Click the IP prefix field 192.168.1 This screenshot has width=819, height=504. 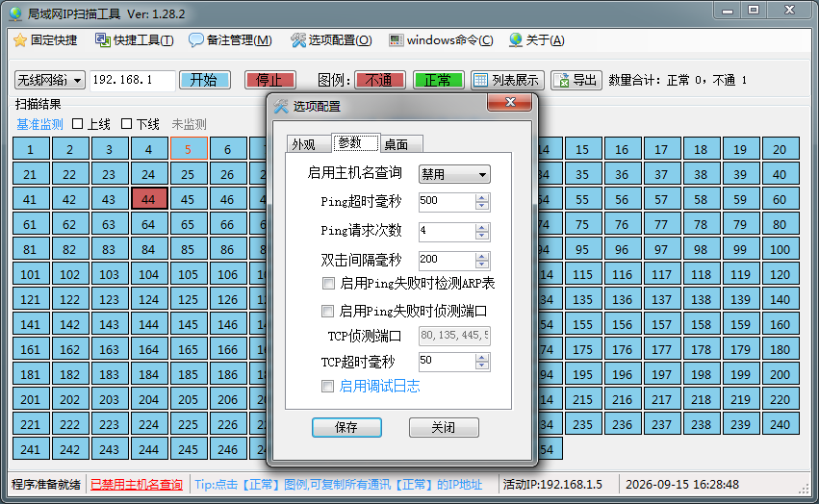[133, 80]
